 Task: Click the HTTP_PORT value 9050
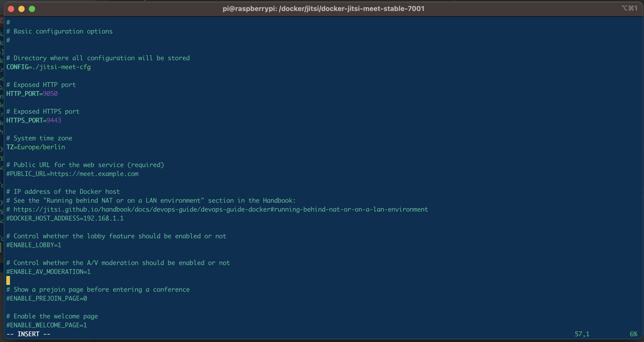[x=50, y=94]
